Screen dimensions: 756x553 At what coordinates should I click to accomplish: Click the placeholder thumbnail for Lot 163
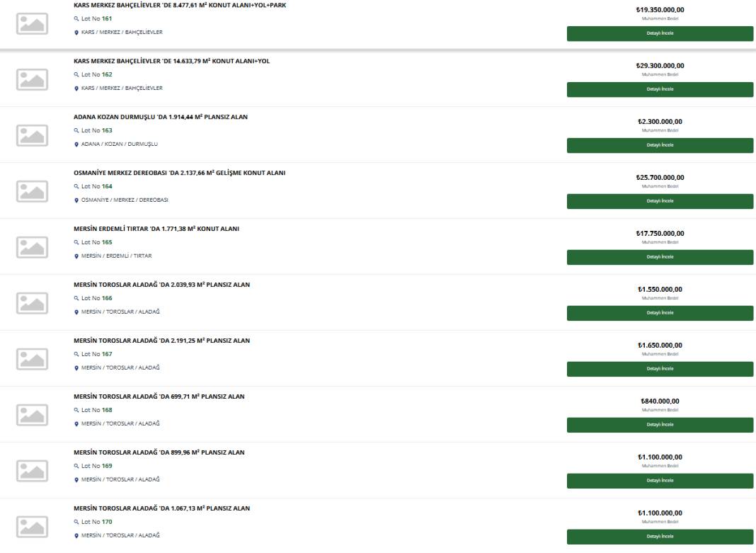pos(33,135)
